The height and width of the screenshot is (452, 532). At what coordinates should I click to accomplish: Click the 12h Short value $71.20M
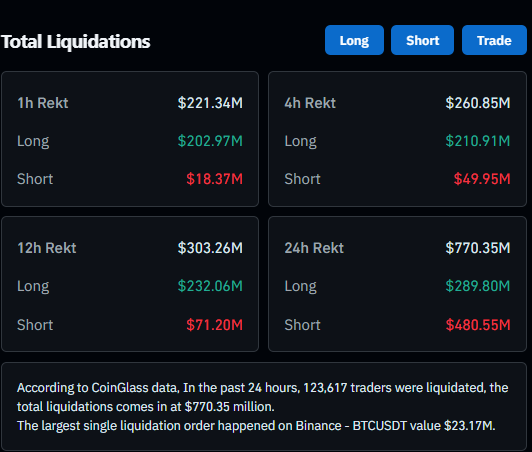pos(214,325)
